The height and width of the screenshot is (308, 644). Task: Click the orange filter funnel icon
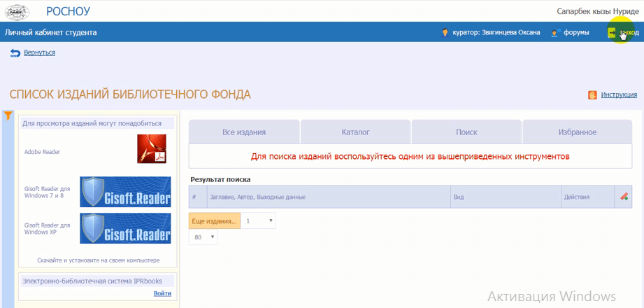(8, 116)
